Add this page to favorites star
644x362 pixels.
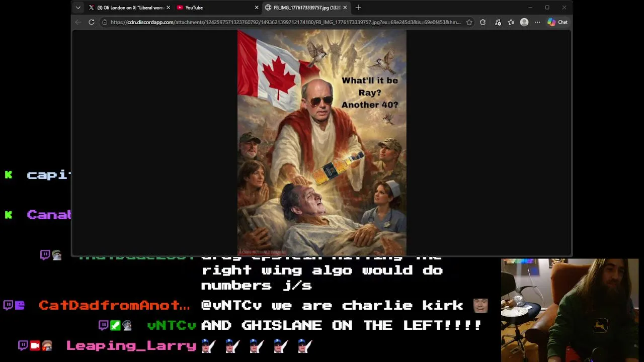tap(469, 22)
